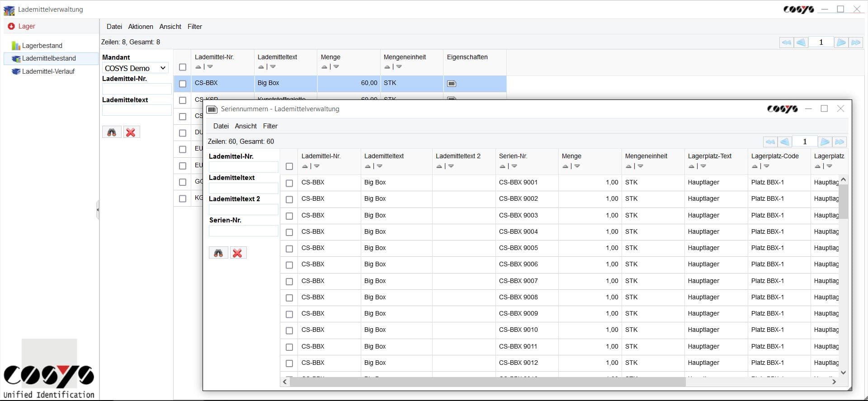Tick checkbox for serial CS-BBX 9001

289,183
